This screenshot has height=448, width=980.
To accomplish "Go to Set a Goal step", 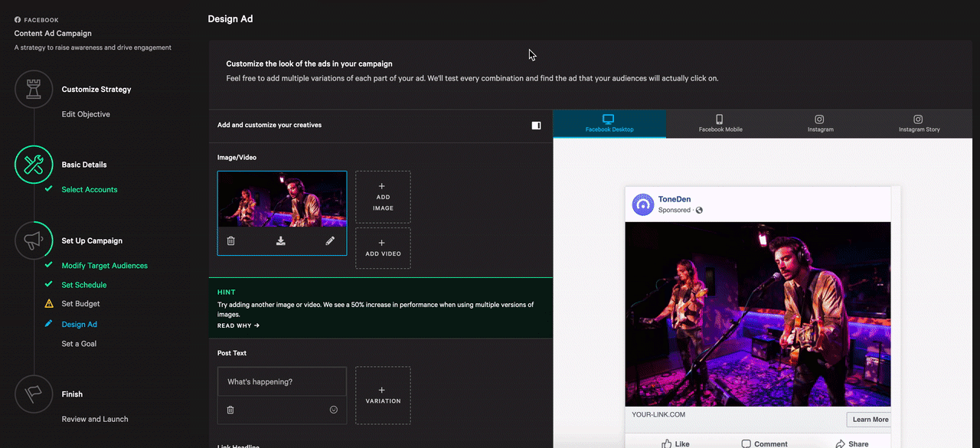I will [x=80, y=344].
